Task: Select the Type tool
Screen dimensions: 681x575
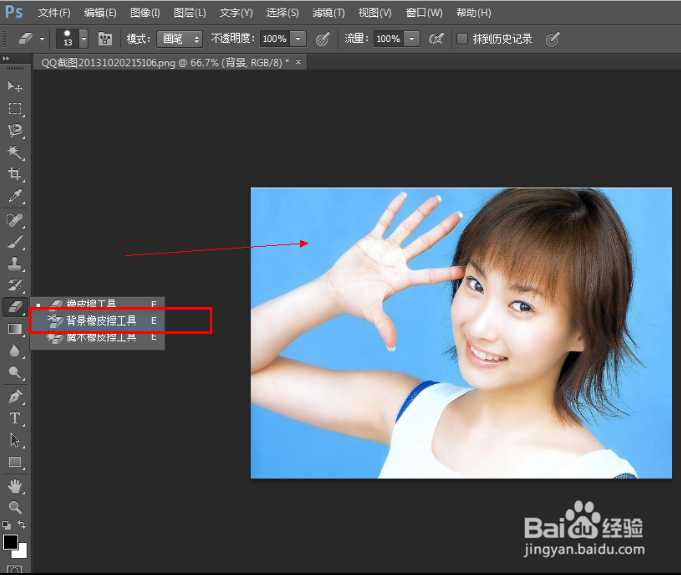Action: point(15,418)
